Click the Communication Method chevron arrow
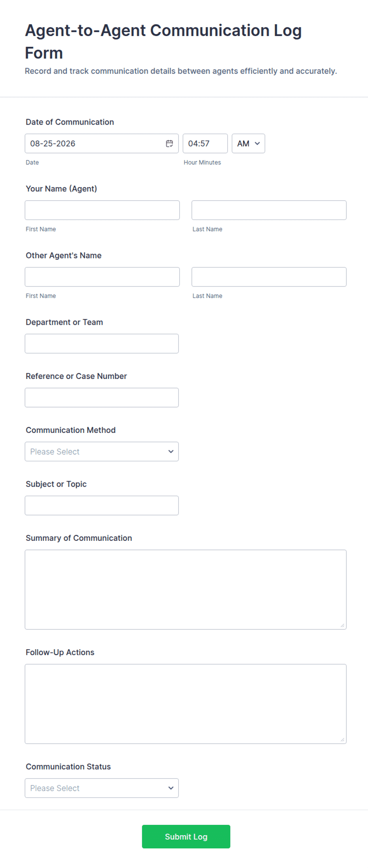The height and width of the screenshot is (868, 368). pos(171,451)
